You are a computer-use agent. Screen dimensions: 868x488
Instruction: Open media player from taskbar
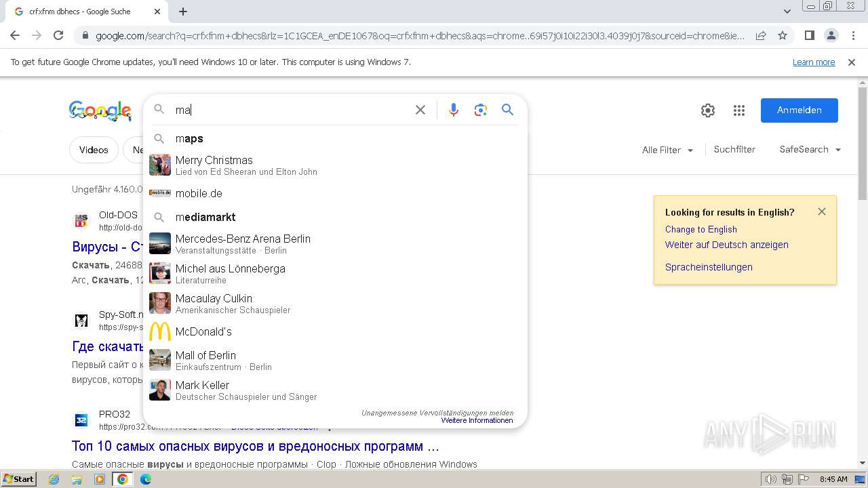pyautogui.click(x=100, y=479)
